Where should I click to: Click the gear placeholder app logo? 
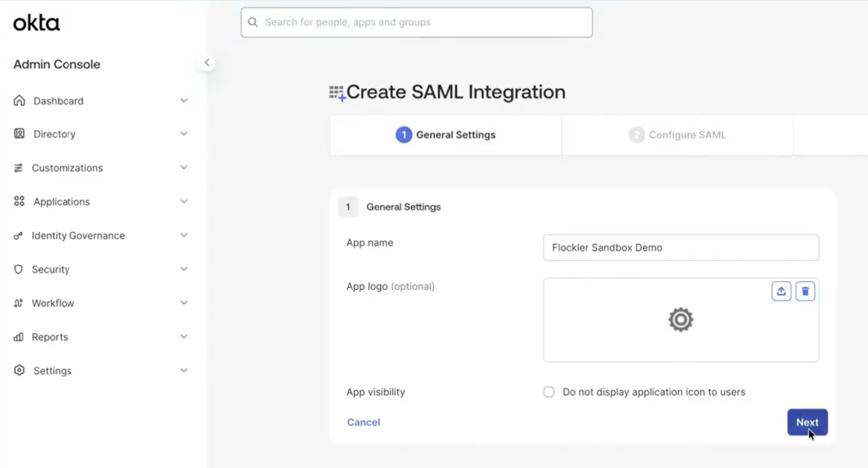point(681,319)
